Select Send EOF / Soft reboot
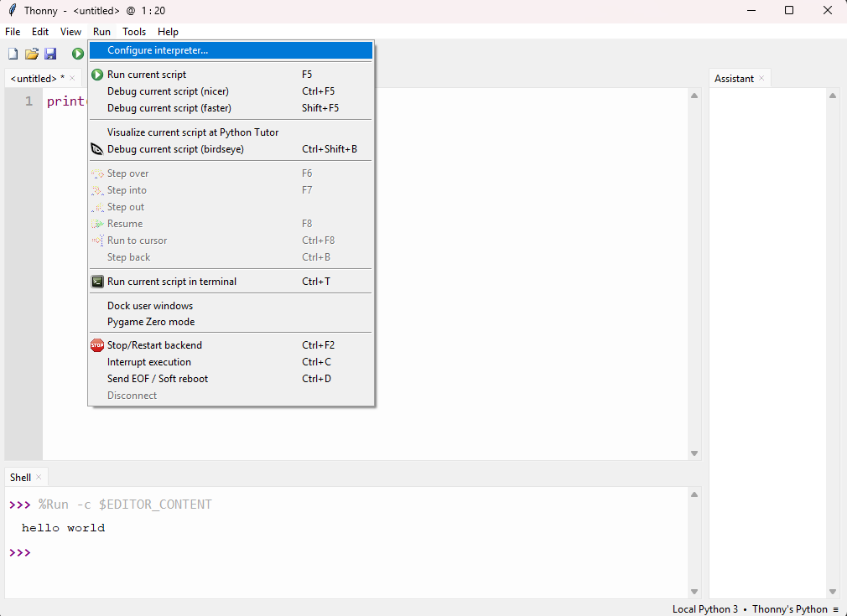The width and height of the screenshot is (847, 616). pos(231,379)
